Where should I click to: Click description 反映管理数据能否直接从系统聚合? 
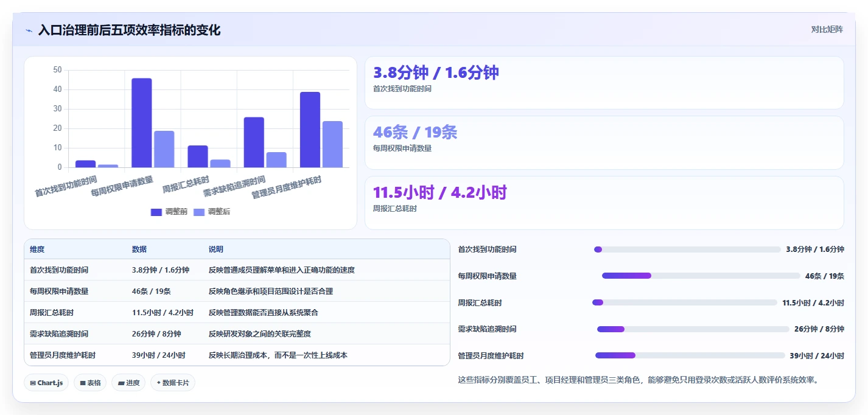(x=264, y=313)
